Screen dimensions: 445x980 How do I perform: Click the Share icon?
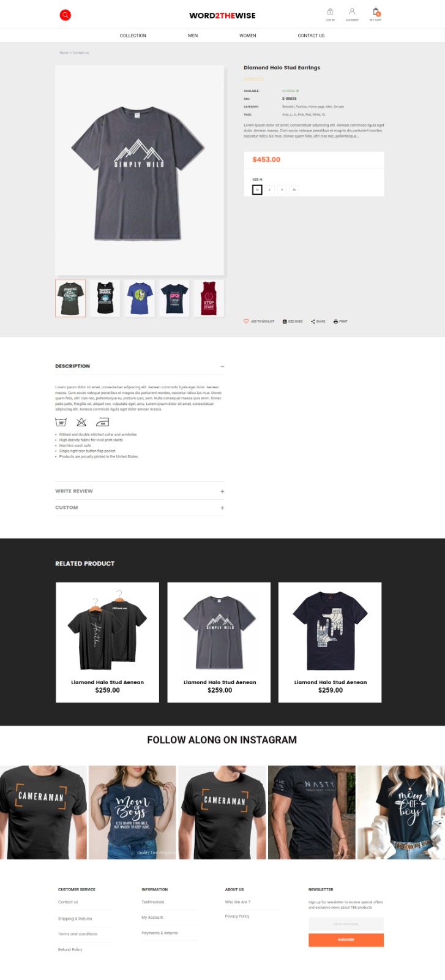[x=313, y=321]
